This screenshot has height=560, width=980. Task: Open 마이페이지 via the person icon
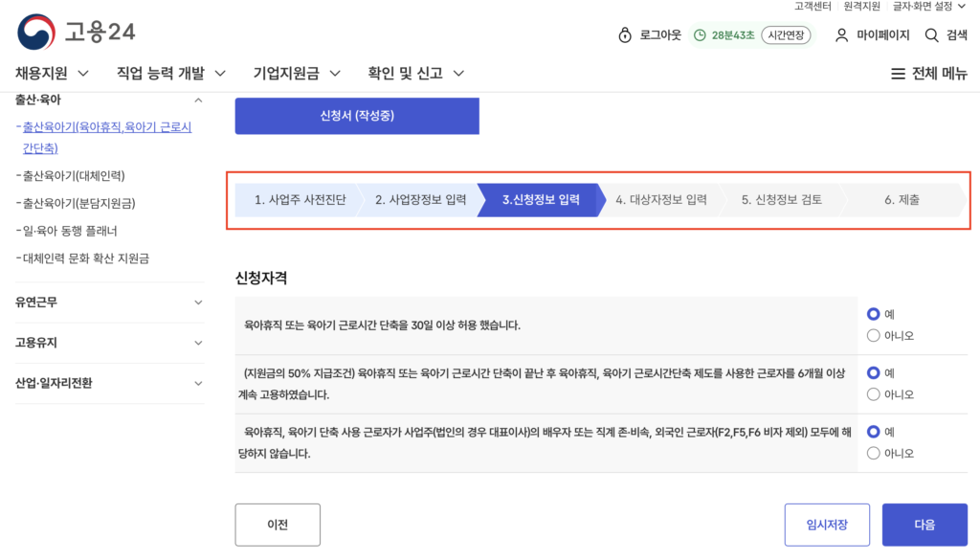[x=842, y=35]
